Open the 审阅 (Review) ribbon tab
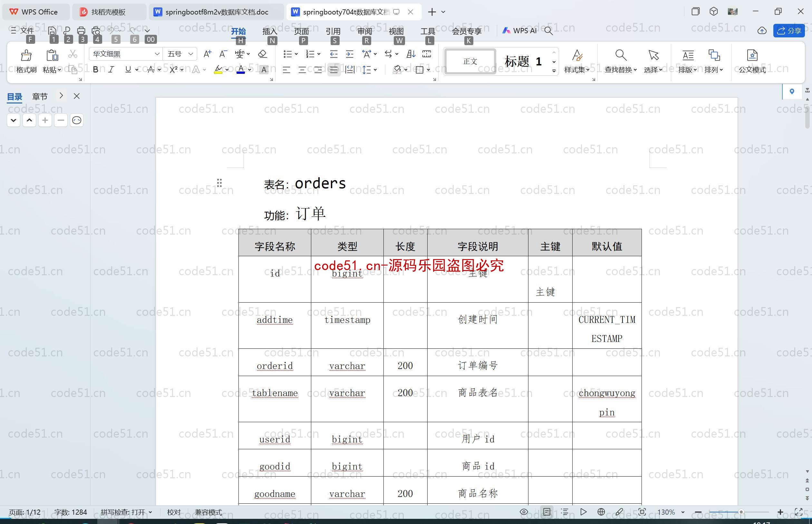Screen dimensions: 812x524 coord(365,31)
